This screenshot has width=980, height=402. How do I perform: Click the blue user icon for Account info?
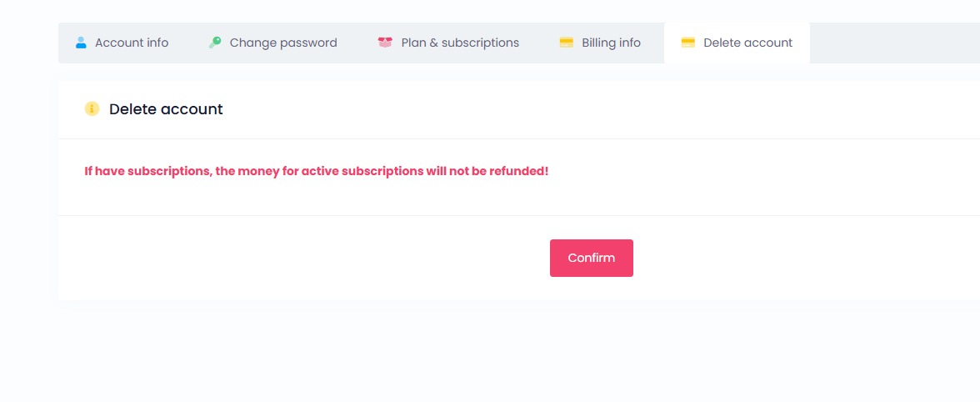coord(81,43)
